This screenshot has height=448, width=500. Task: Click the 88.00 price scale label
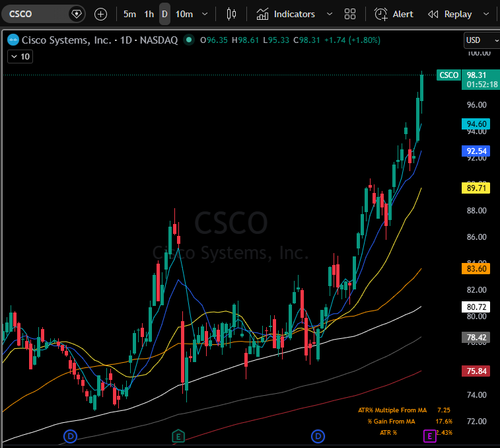click(x=477, y=211)
